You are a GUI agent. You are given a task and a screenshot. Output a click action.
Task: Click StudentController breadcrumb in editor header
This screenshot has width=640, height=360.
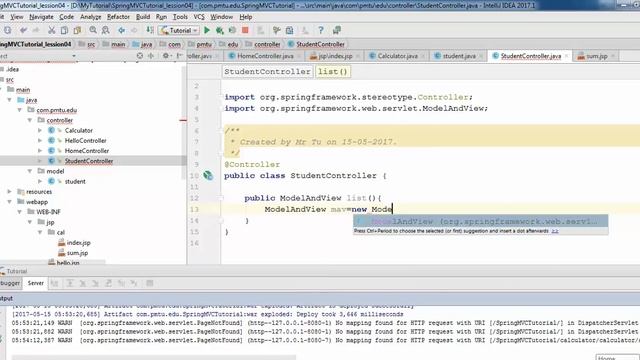[267, 71]
